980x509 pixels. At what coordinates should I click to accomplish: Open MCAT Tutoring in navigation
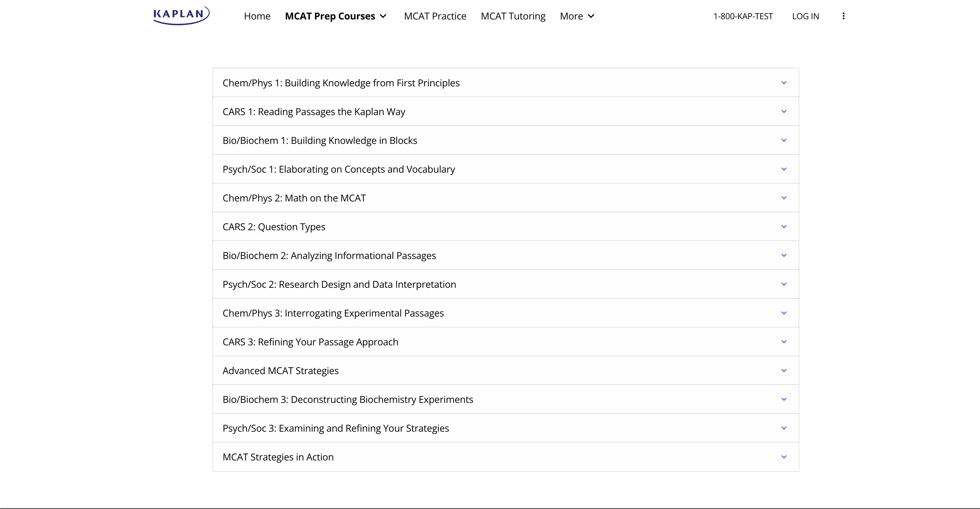(x=513, y=16)
